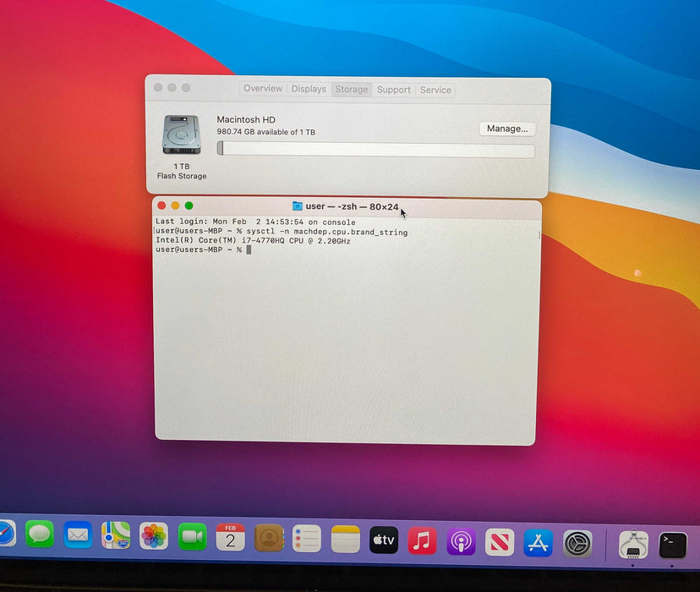Open the Apple TV app
The height and width of the screenshot is (592, 700).
[x=384, y=540]
